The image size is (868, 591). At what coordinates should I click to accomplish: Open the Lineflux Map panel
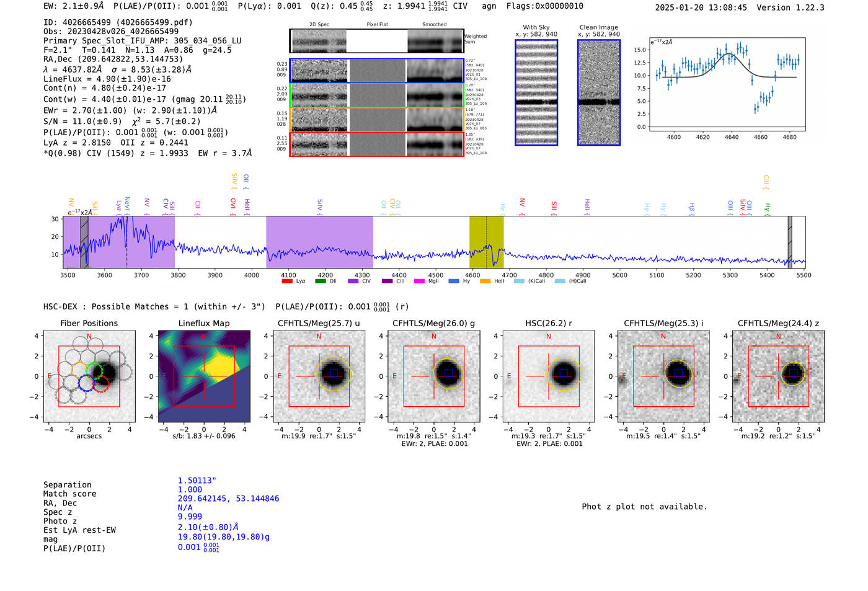coord(204,376)
